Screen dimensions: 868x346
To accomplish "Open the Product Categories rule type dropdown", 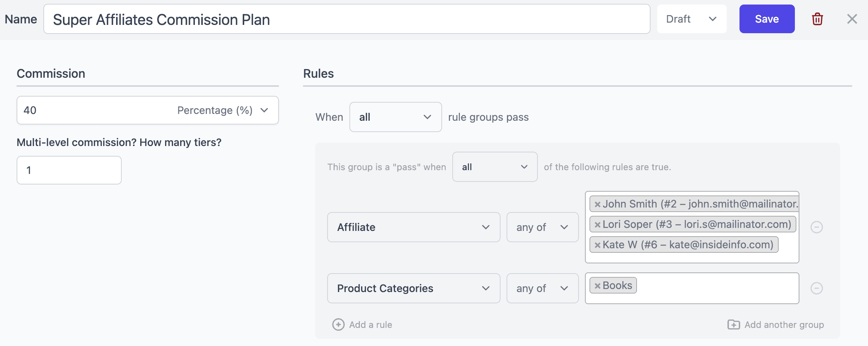I will coord(413,288).
